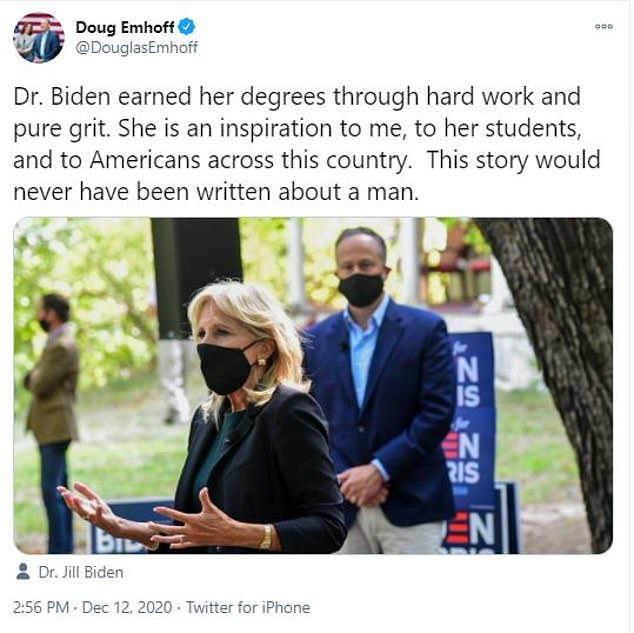Click the blue verified checkmark badge

pos(187,27)
